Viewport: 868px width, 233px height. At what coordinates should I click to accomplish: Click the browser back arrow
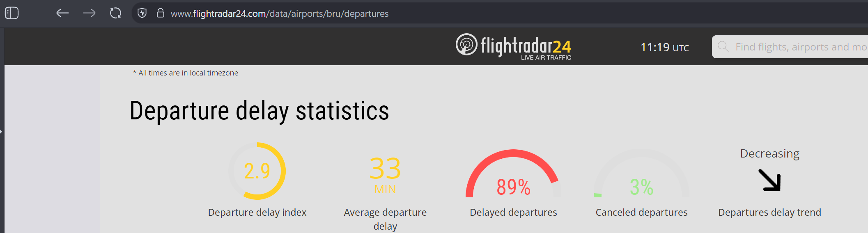(x=62, y=13)
